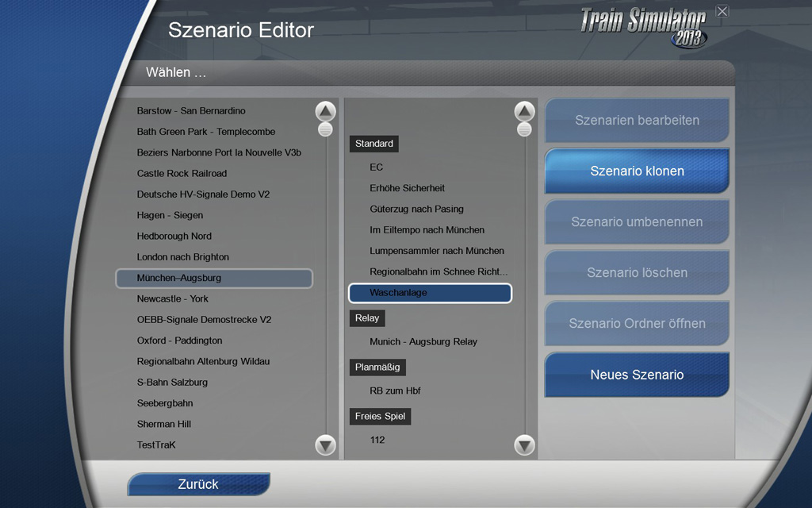
Task: Choose the TestTraK route
Action: (156, 444)
